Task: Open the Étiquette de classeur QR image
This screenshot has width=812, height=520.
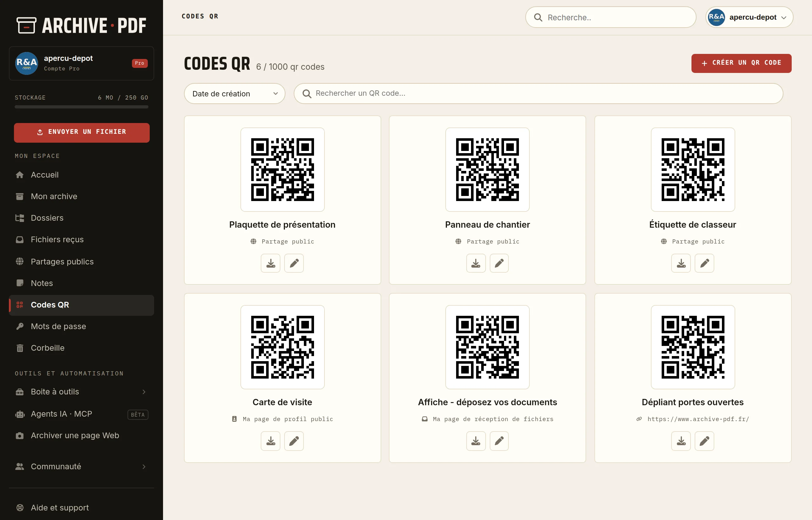Action: (x=693, y=170)
